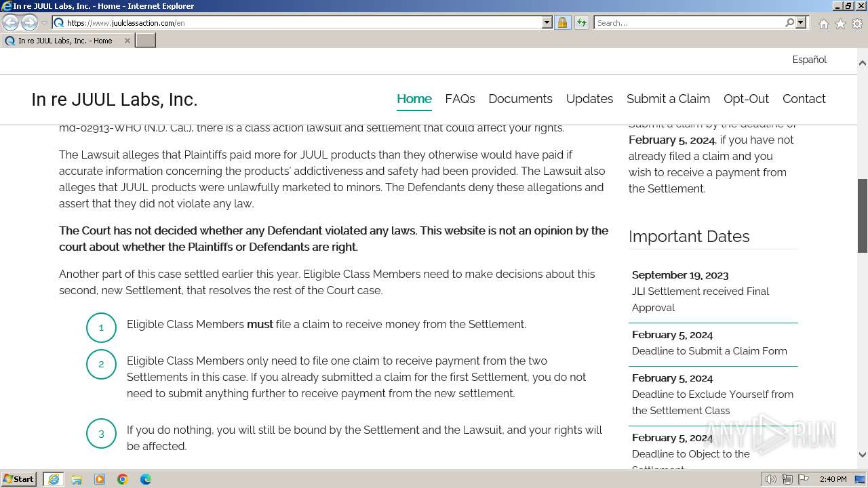
Task: Select the 'In re JUUL Labs, Inc. - Home' tab
Action: [x=65, y=41]
